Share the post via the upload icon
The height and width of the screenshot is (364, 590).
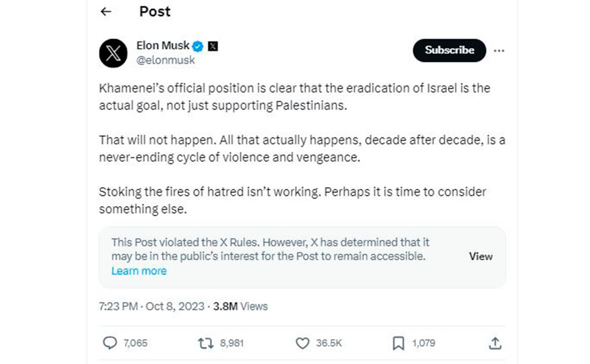pos(494,343)
